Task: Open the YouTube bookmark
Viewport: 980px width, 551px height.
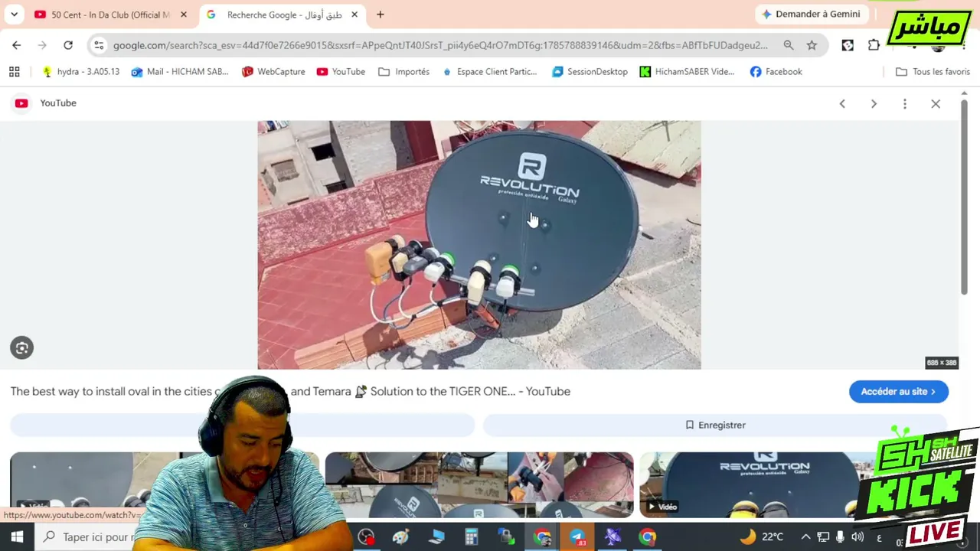Action: (341, 72)
